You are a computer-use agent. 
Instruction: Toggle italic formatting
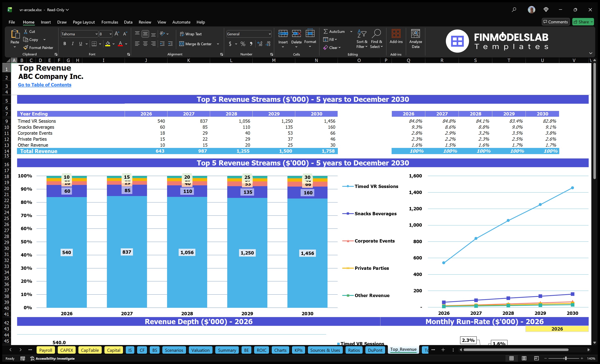[x=72, y=44]
